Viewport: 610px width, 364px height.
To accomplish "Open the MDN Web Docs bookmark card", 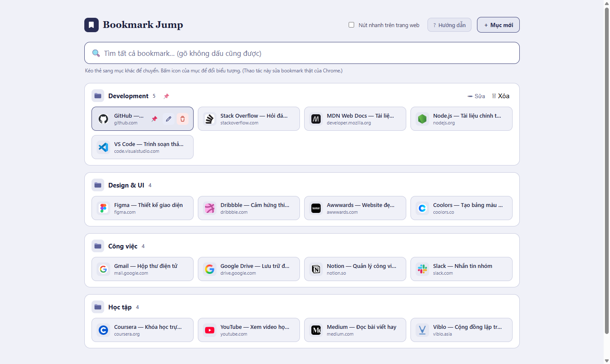I will [x=355, y=119].
